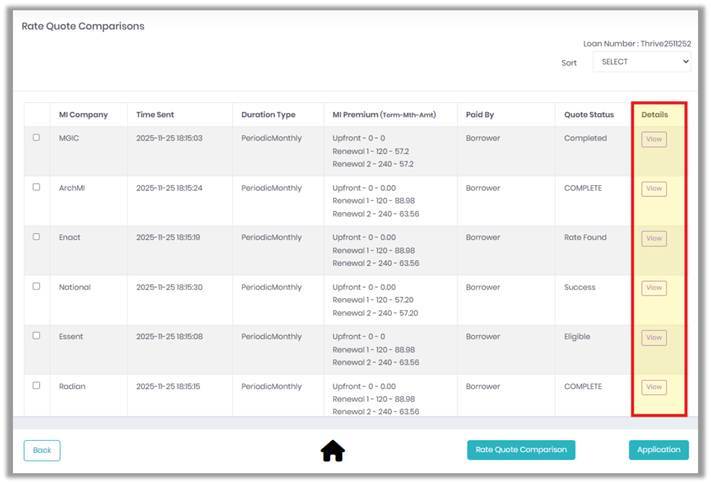This screenshot has width=711, height=484.
Task: Proceed with the Application button
Action: pos(658,450)
